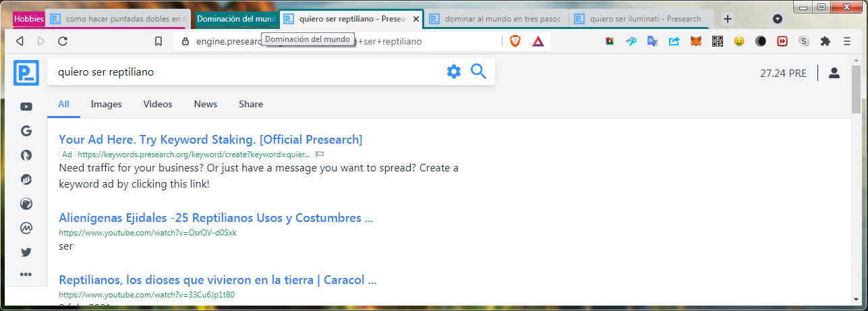The image size is (868, 311).
Task: Close the 'quiero ser reptiliano' tab
Action: tap(415, 19)
